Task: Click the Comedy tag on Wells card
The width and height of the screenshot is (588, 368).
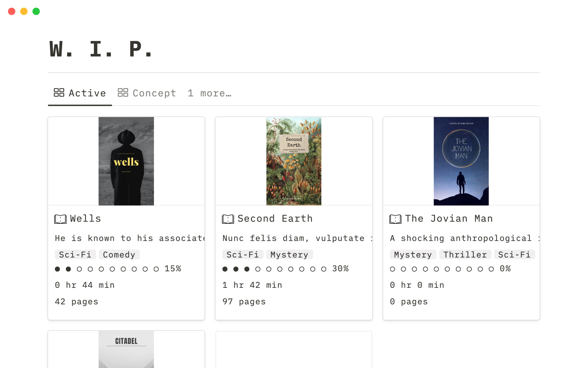Action: tap(119, 255)
